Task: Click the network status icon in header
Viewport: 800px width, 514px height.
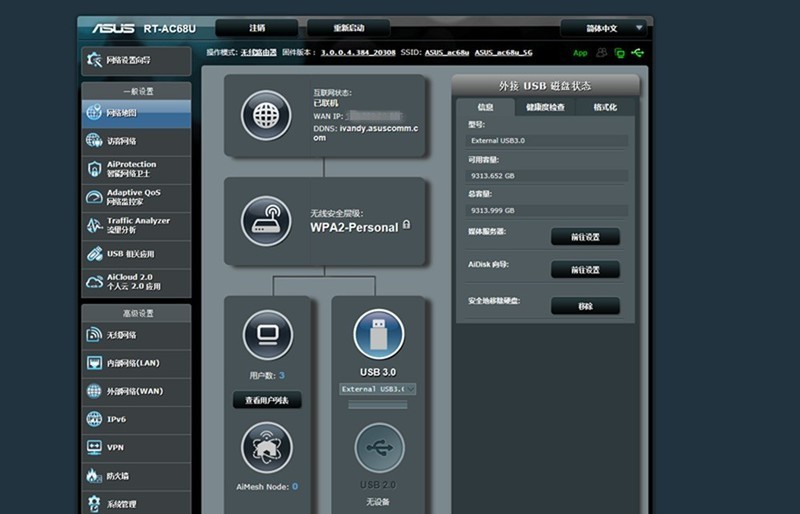Action: coord(619,53)
